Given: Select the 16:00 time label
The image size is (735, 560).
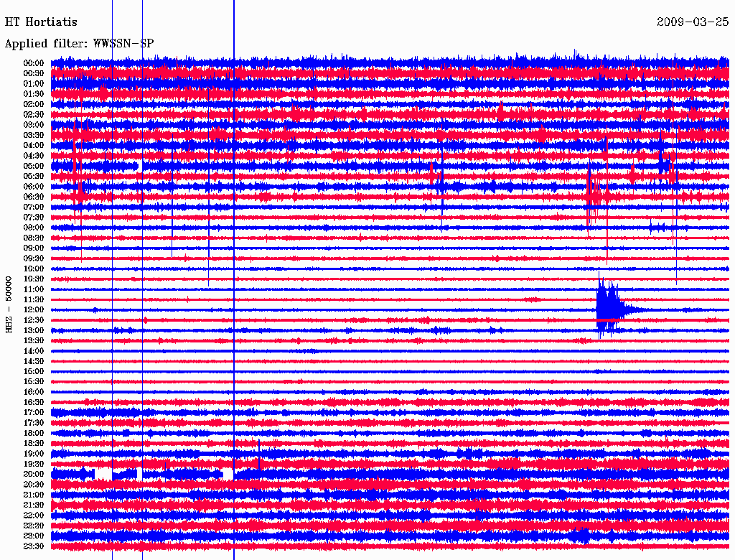Looking at the screenshot, I should (x=34, y=392).
